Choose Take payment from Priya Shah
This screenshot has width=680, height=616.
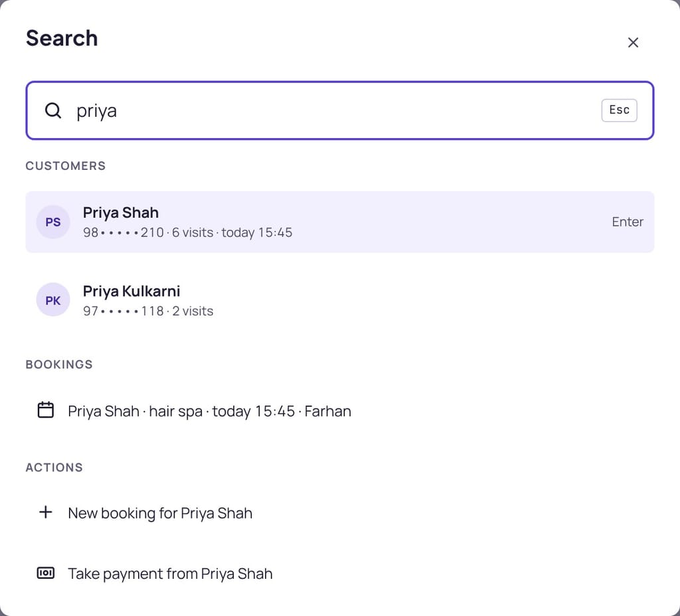click(339, 574)
